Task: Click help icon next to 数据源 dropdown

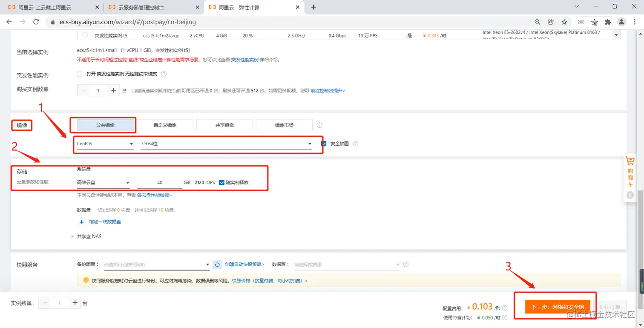Action: click(406, 265)
